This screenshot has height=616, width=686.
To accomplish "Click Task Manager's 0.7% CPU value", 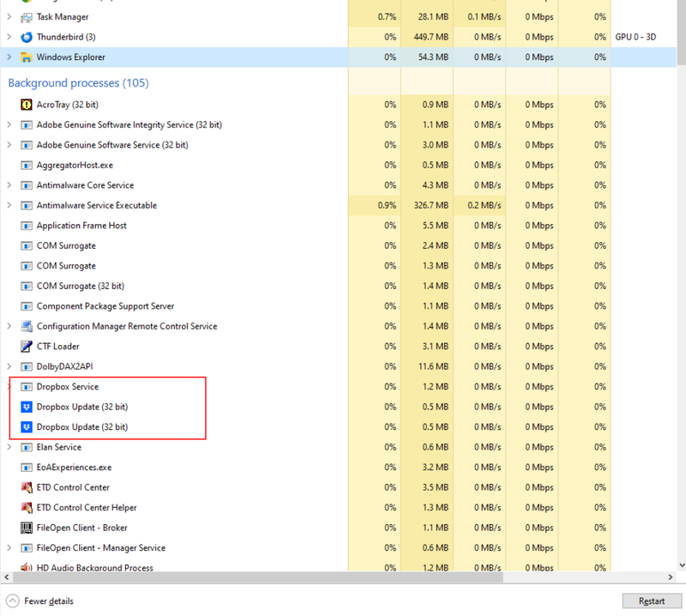I will point(387,17).
